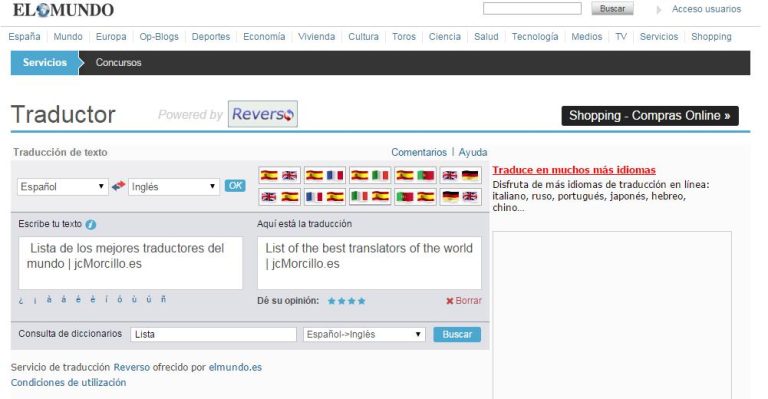Open Shopping in the top navigation
The width and height of the screenshot is (768, 399).
point(711,37)
